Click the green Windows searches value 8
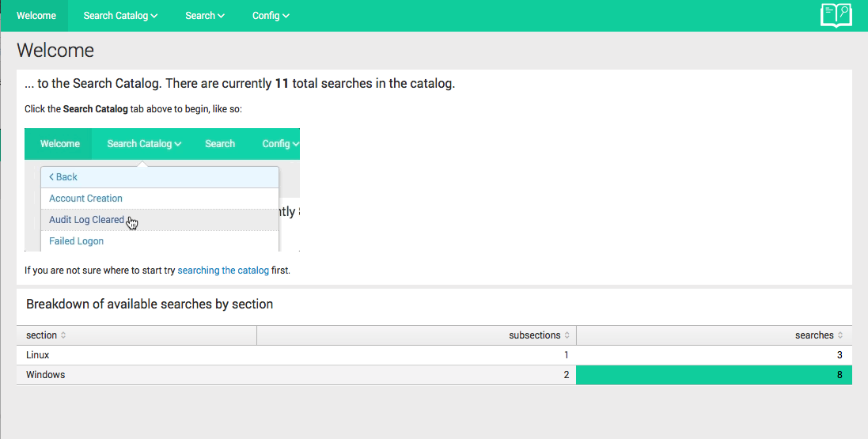 pyautogui.click(x=714, y=375)
